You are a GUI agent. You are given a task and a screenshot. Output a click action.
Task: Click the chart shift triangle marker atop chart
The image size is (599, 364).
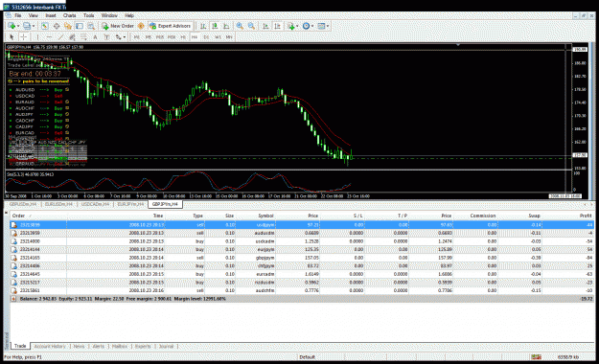point(458,45)
